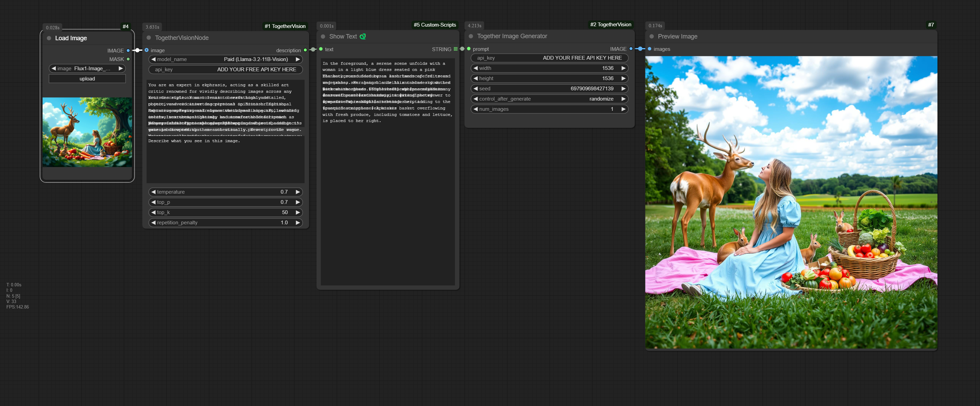Click the description output connector
This screenshot has width=980, height=406.
coord(305,50)
